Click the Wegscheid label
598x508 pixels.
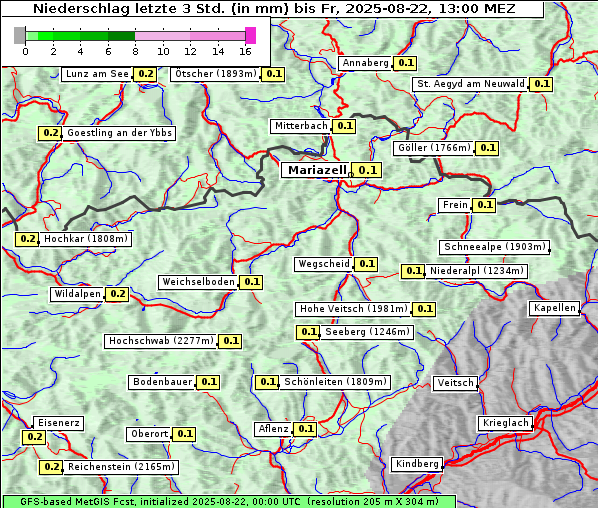pos(324,264)
